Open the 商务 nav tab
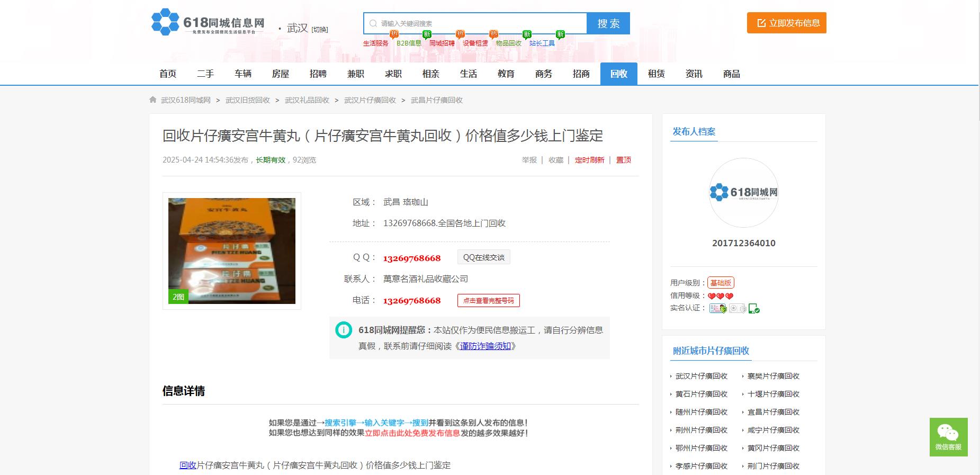This screenshot has width=980, height=475. click(544, 74)
